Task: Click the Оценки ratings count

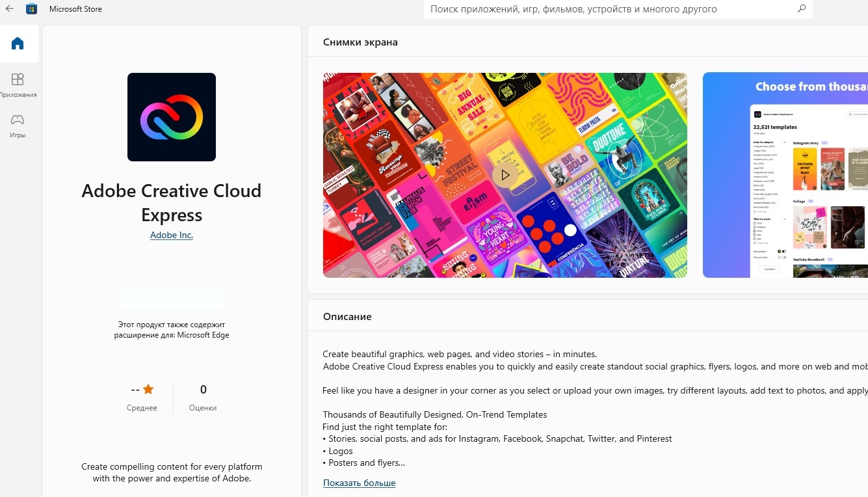Action: [x=203, y=397]
